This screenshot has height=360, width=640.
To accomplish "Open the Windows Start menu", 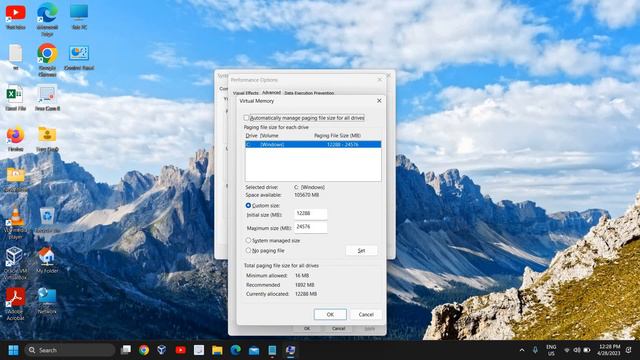I will point(13,350).
